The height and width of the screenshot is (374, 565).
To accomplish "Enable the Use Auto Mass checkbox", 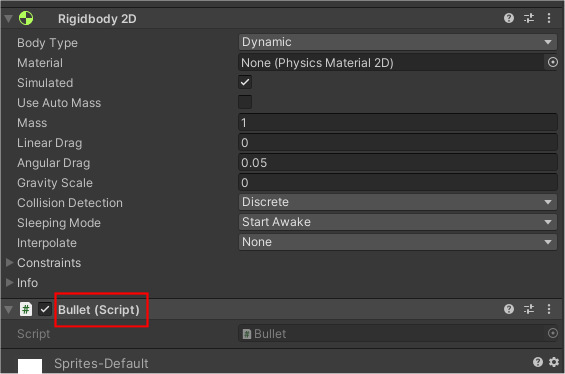I will (x=245, y=102).
